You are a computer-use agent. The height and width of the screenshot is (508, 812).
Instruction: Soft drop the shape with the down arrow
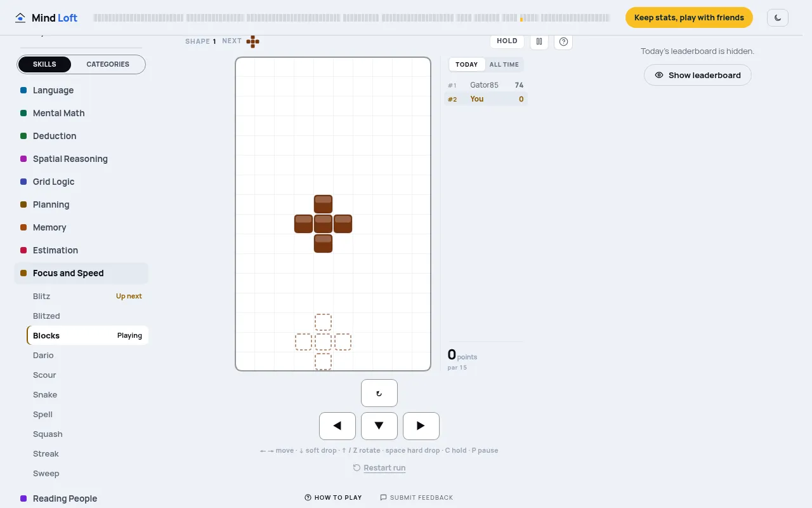click(379, 426)
